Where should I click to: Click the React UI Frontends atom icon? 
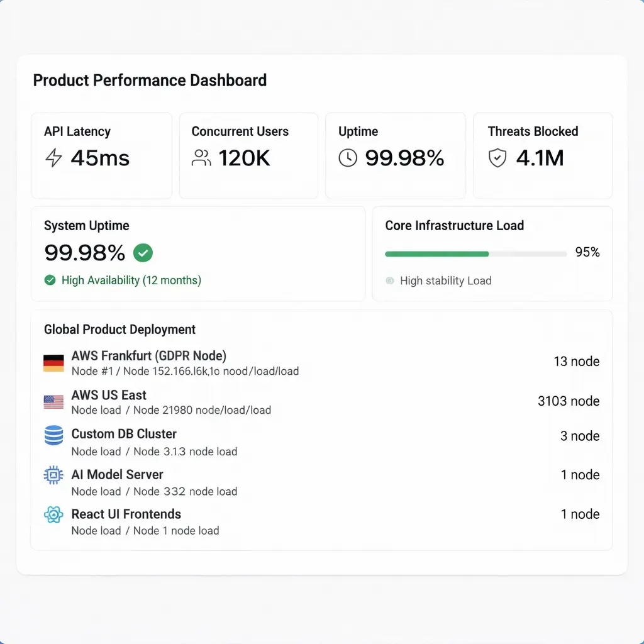[x=53, y=514]
